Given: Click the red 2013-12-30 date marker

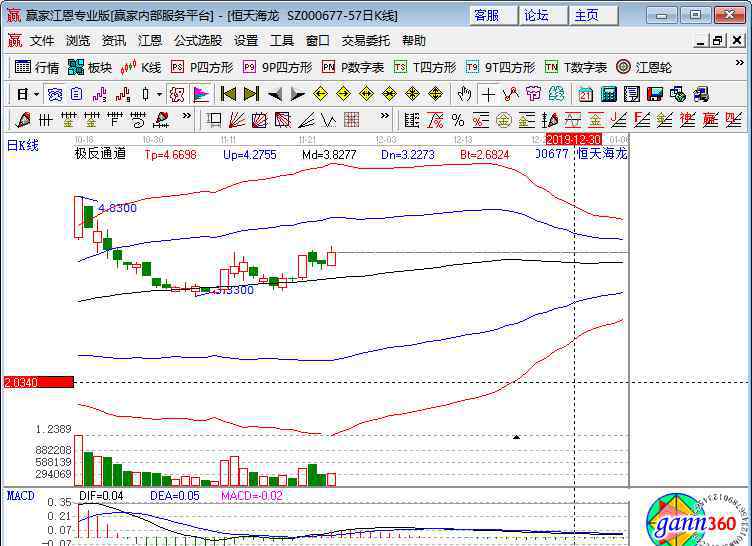Looking at the screenshot, I should [574, 140].
